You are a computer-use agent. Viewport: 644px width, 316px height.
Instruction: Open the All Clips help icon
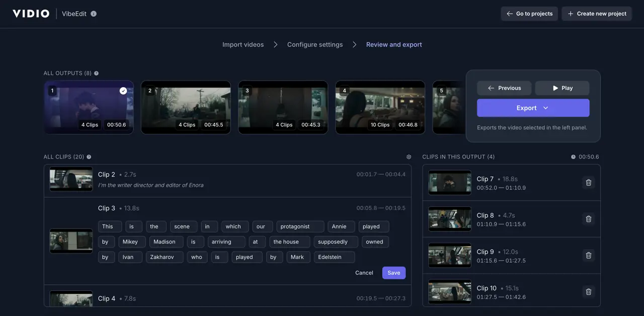click(x=89, y=157)
